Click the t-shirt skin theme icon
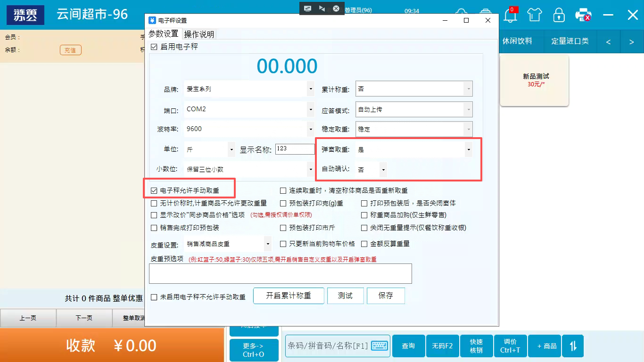The height and width of the screenshot is (362, 644). click(x=535, y=15)
